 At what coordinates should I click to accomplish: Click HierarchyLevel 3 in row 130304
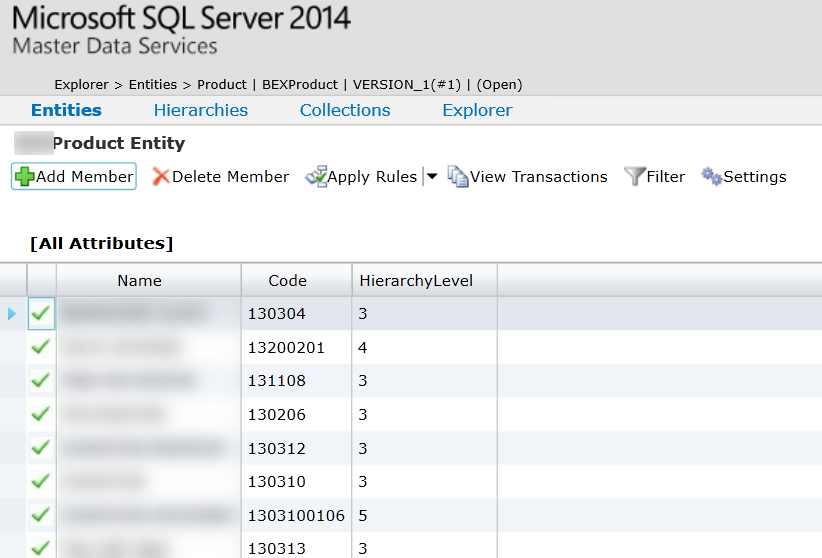[x=425, y=314]
